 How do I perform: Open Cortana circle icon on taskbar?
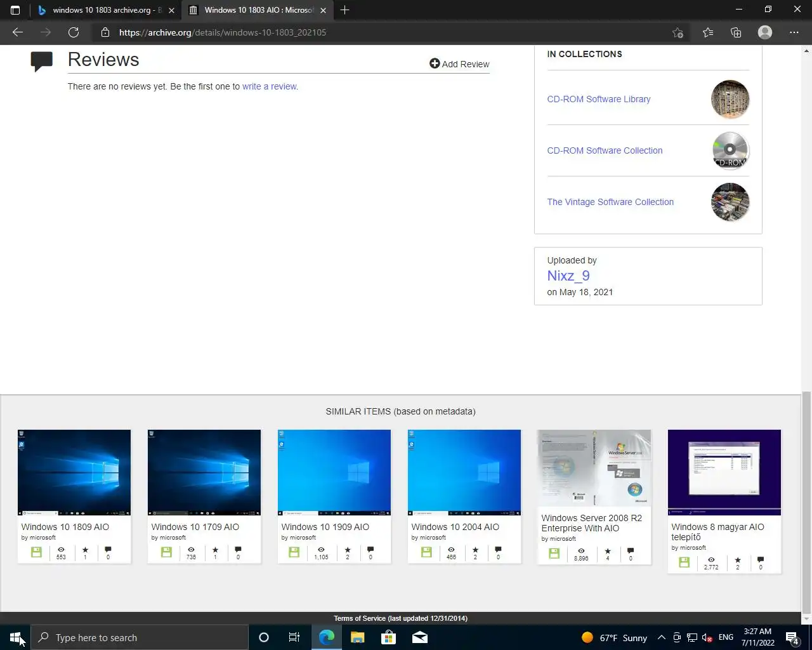tap(264, 637)
